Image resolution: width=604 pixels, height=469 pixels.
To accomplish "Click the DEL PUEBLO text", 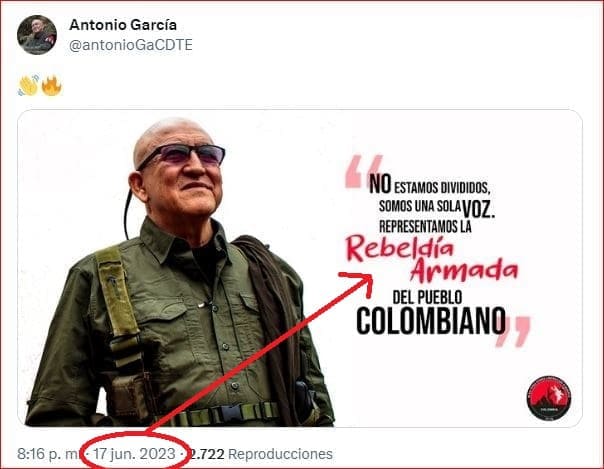I will click(427, 297).
